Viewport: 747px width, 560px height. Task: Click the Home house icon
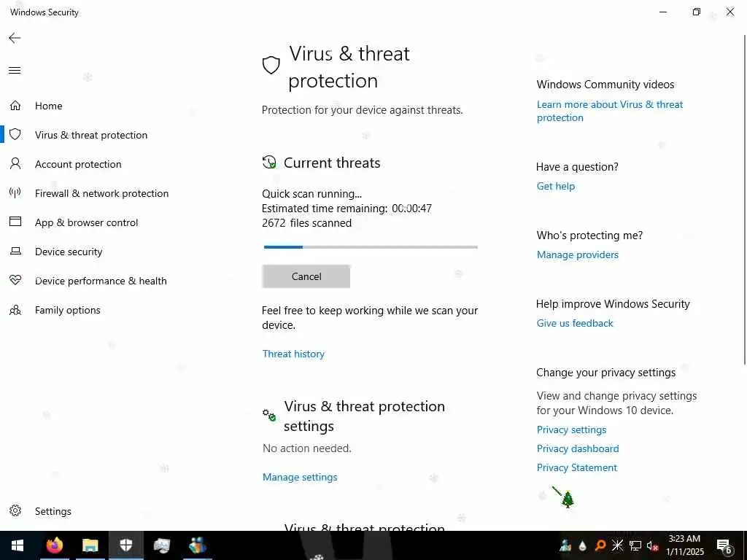(x=15, y=105)
